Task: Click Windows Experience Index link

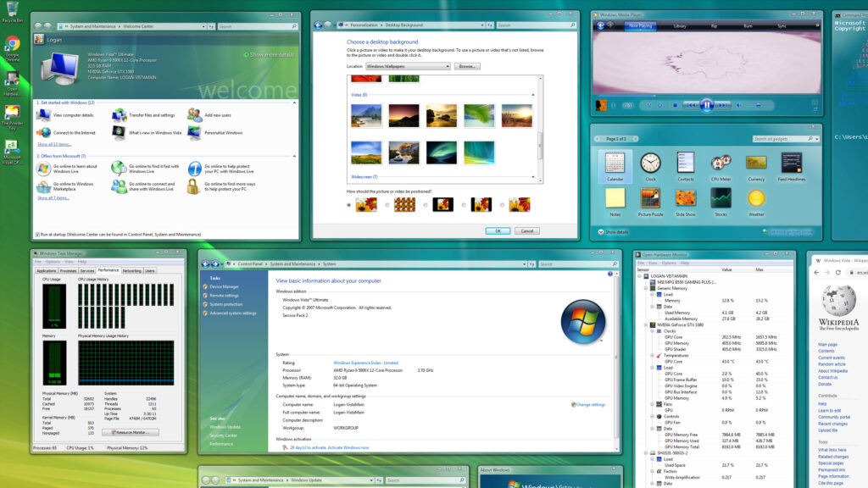Action: [x=365, y=363]
